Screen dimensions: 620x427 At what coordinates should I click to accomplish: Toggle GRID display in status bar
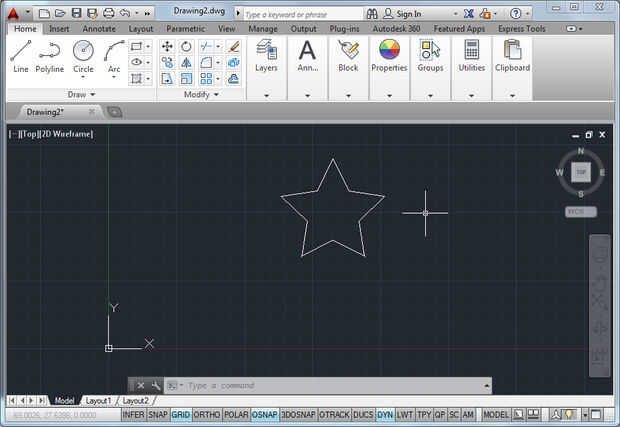click(180, 414)
